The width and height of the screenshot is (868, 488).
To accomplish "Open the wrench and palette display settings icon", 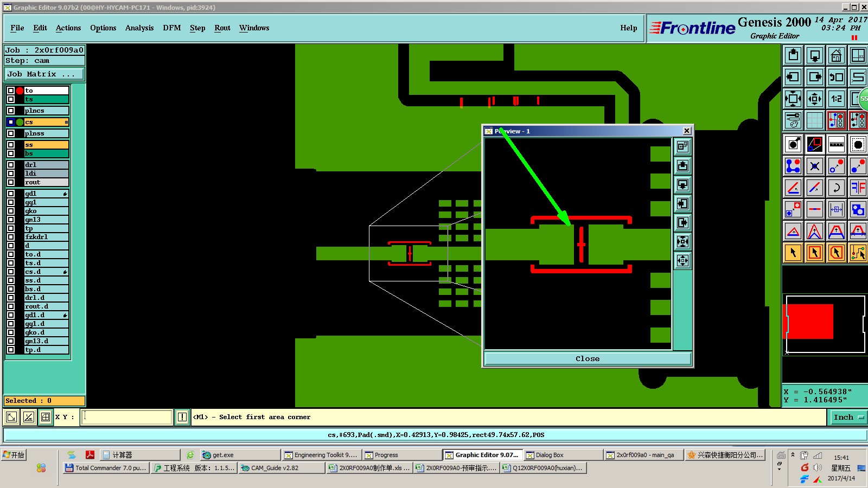I will [x=793, y=120].
